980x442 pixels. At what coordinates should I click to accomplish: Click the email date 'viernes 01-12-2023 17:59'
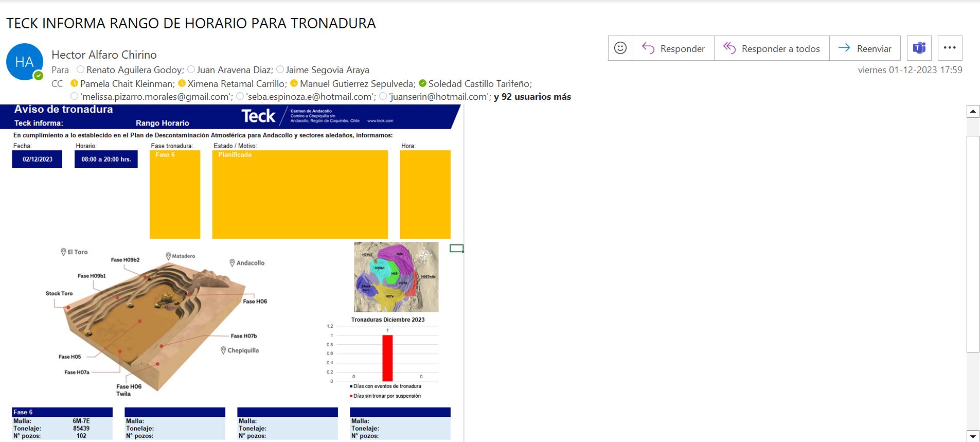tap(910, 70)
